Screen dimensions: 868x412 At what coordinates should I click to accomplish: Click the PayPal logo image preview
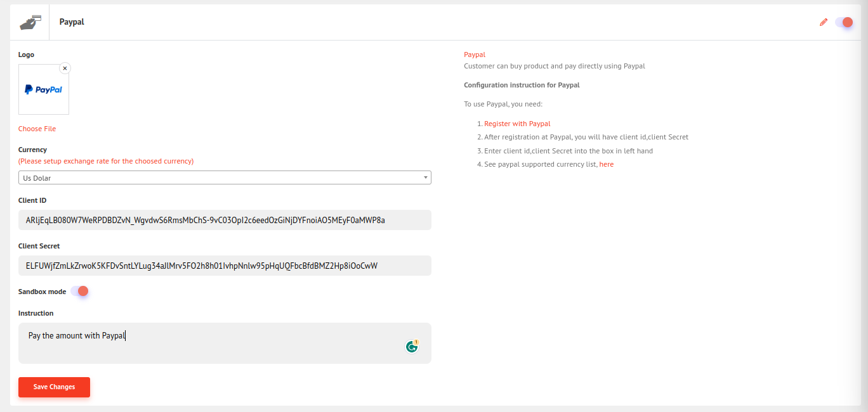[x=43, y=90]
